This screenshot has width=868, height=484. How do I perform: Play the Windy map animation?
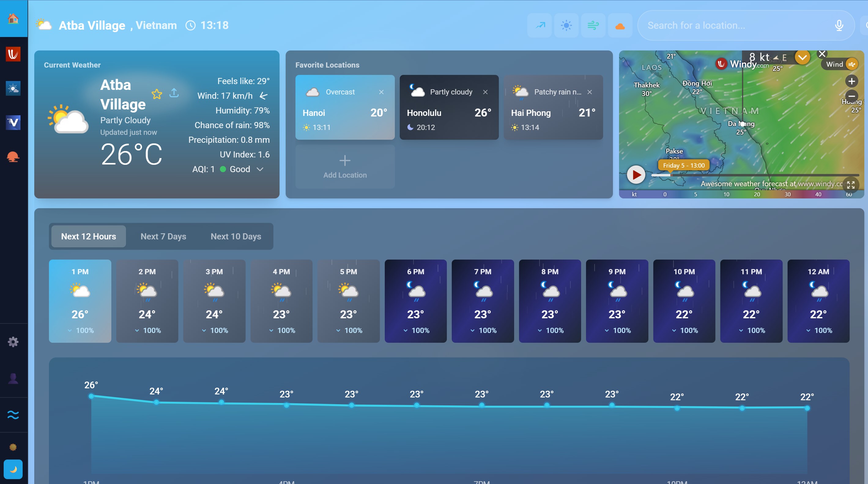click(636, 175)
